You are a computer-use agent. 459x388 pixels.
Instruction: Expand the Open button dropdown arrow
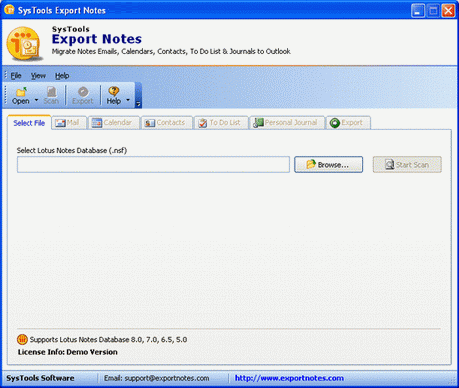[x=36, y=100]
